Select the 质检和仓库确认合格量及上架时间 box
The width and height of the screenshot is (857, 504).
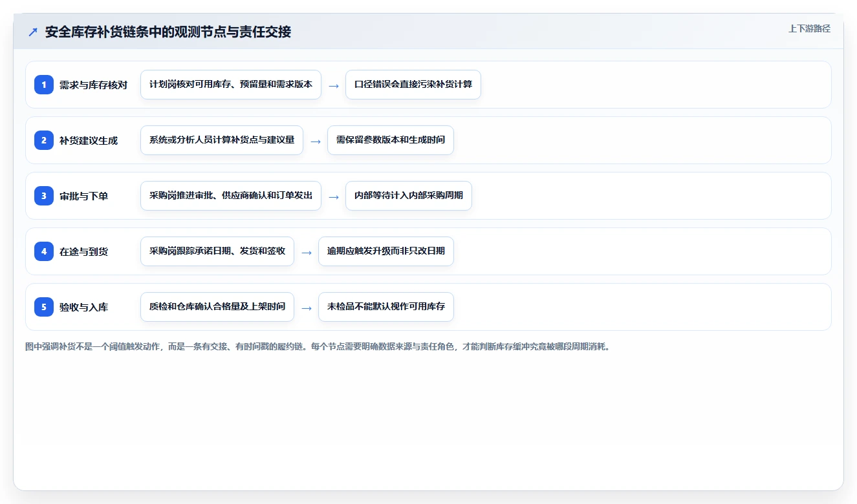217,307
